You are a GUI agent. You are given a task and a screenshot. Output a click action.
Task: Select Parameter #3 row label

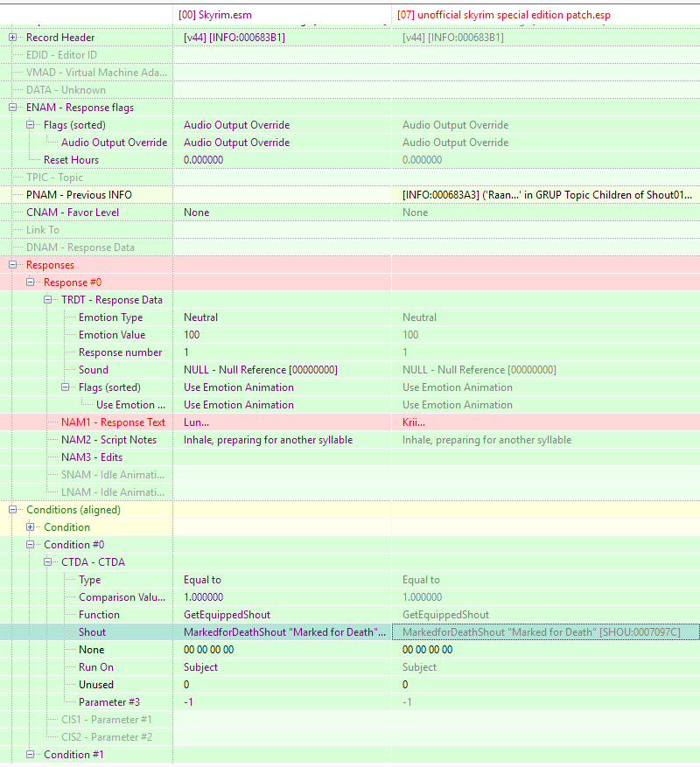tap(109, 702)
